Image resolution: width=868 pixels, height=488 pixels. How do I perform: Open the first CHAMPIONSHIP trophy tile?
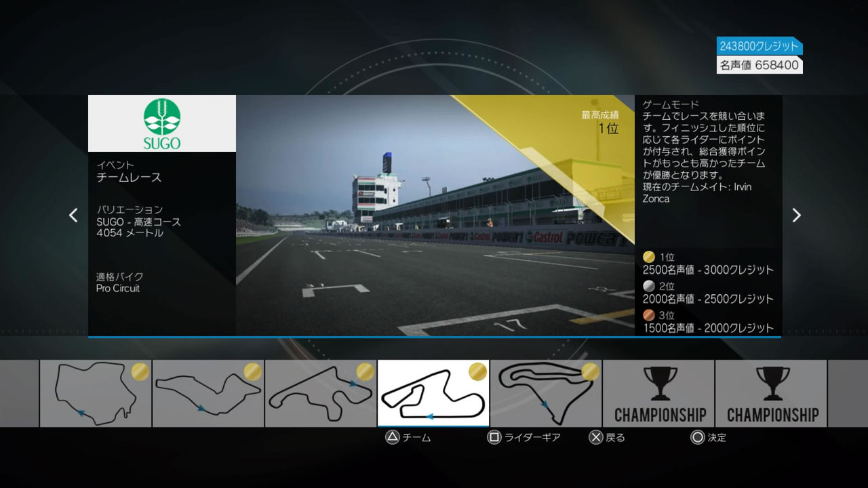pyautogui.click(x=658, y=393)
